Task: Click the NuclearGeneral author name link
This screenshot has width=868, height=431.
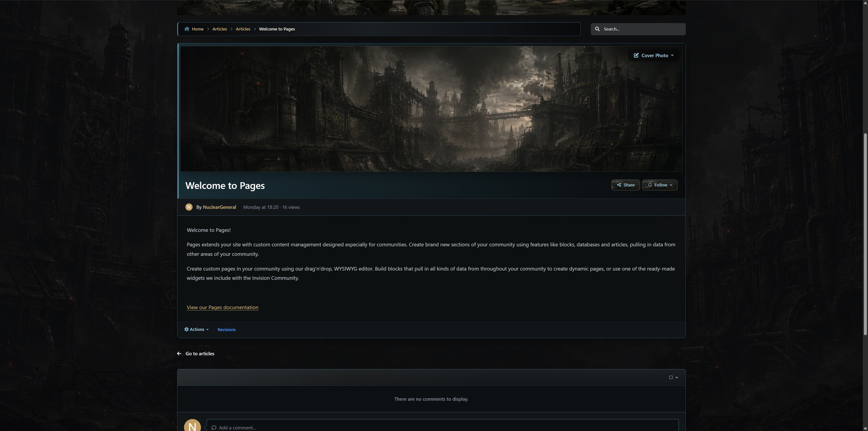Action: pos(219,207)
